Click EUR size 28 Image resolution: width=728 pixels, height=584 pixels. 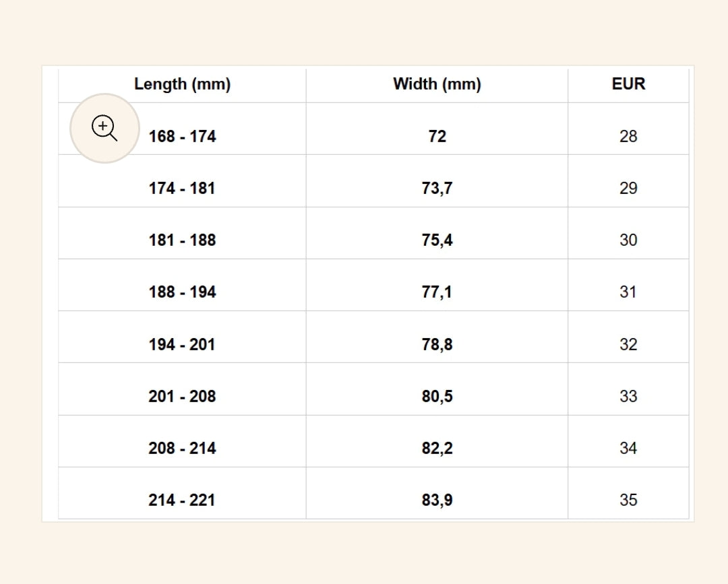coord(628,137)
